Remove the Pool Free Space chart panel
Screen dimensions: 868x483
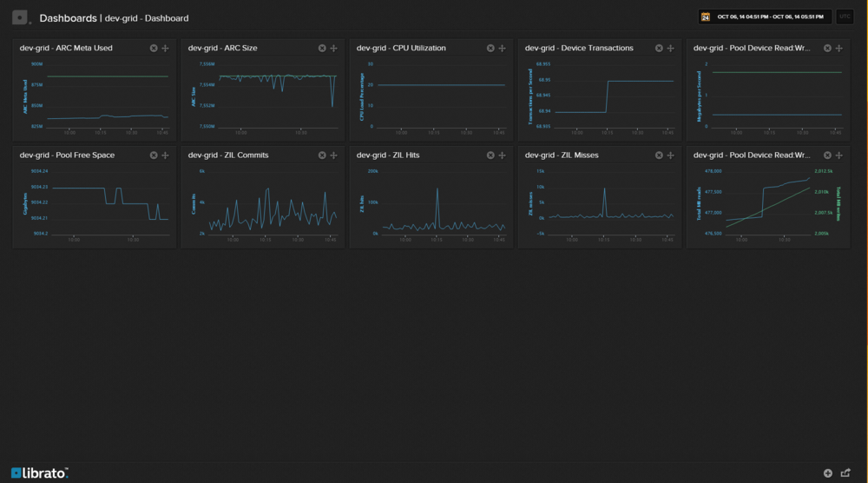click(x=154, y=155)
